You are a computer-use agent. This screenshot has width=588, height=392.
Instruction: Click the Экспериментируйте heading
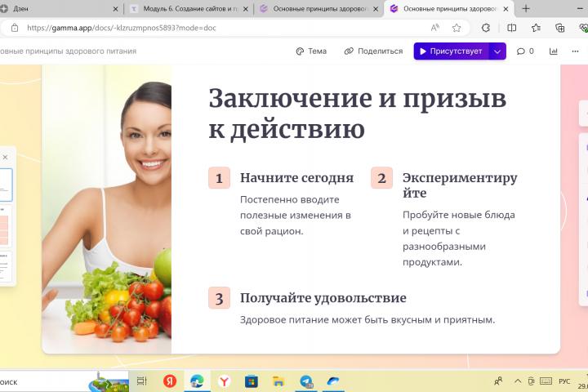(x=460, y=185)
